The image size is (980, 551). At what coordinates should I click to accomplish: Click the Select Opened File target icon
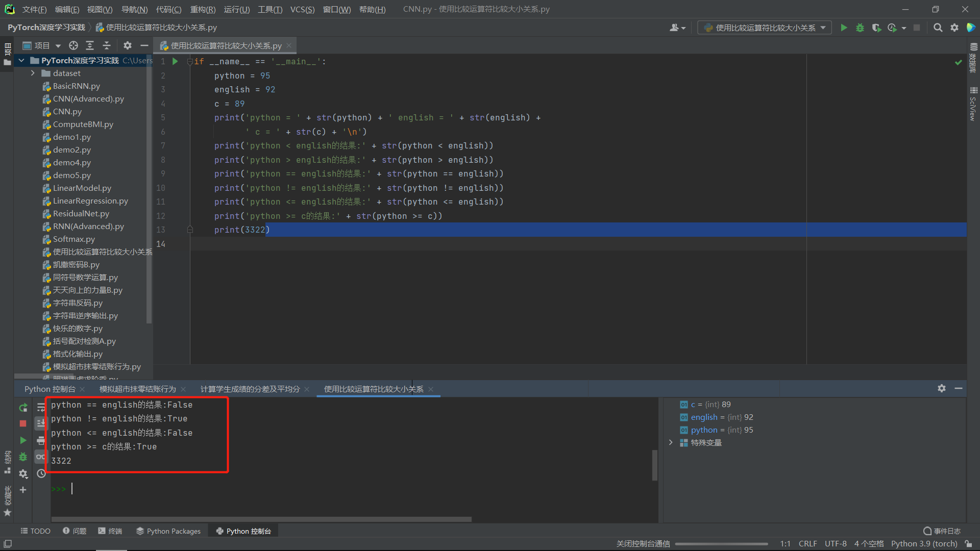(x=73, y=45)
